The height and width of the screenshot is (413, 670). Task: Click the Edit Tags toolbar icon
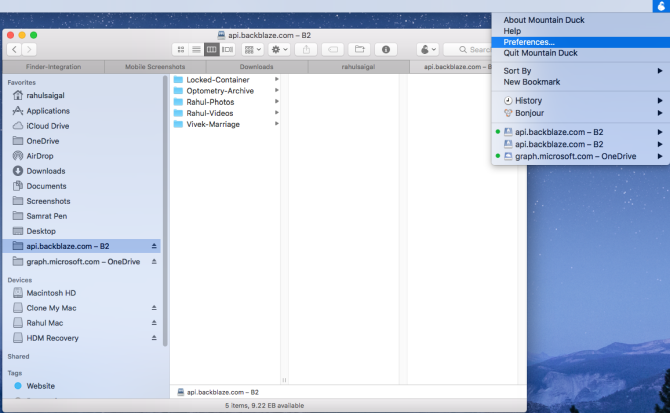(333, 48)
